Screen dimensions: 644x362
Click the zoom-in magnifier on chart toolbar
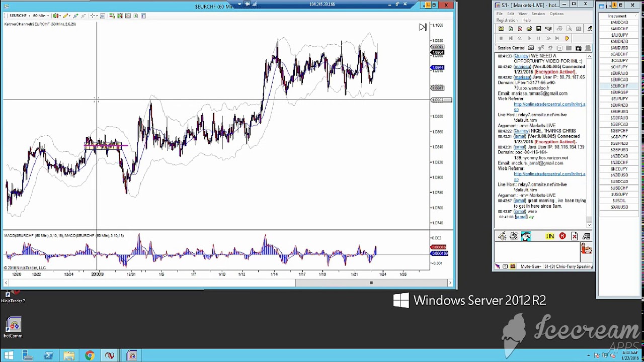pyautogui.click(x=75, y=16)
